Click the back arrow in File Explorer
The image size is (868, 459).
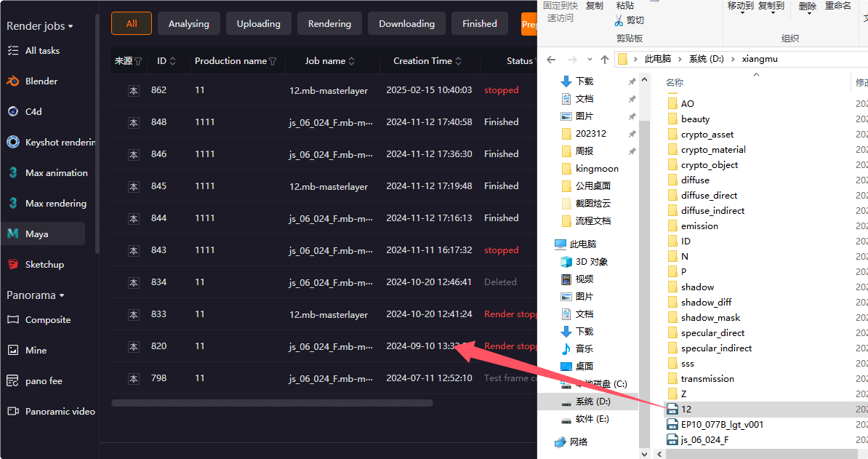[552, 60]
